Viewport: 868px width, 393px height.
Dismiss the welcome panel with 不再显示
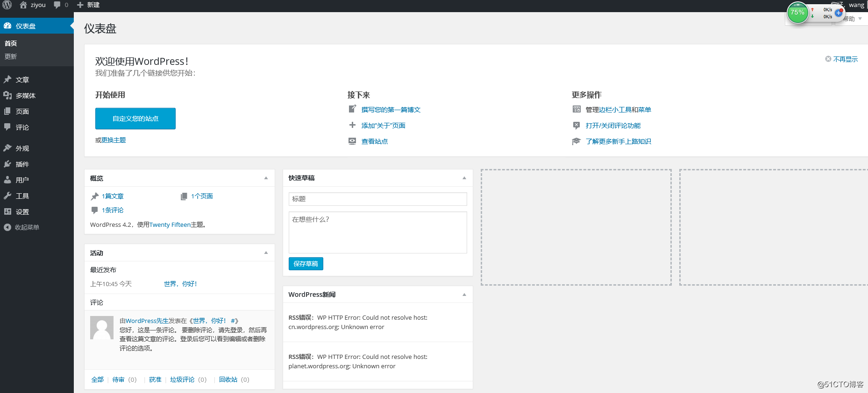(x=841, y=59)
